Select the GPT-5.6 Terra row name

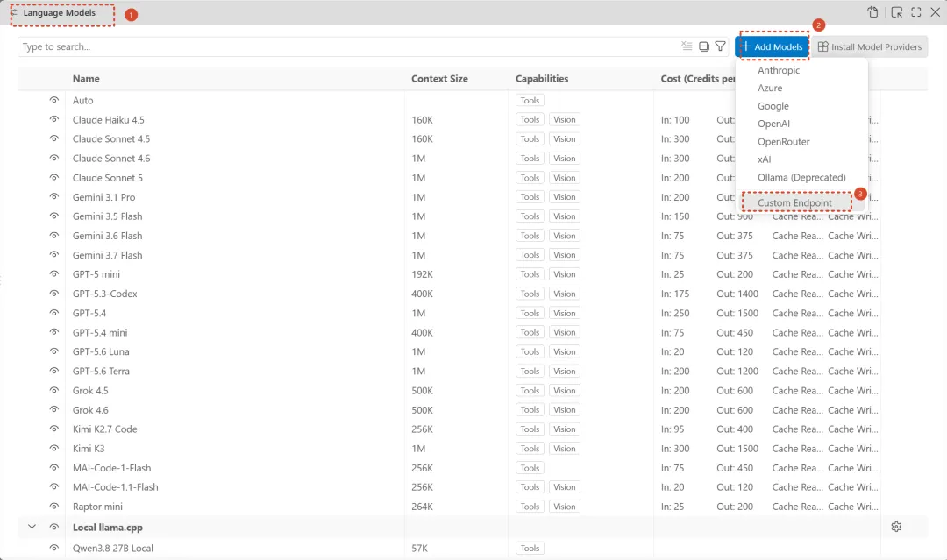[x=101, y=371]
